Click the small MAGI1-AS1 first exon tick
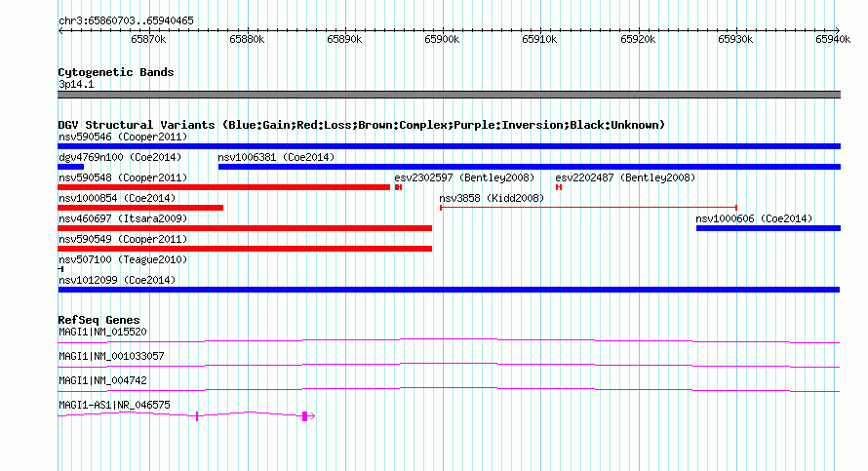 click(x=197, y=416)
